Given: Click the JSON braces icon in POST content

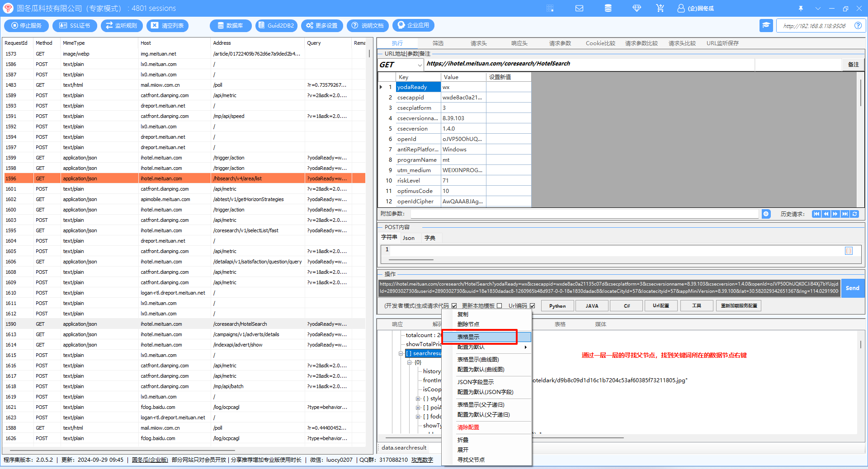Looking at the screenshot, I should point(849,251).
